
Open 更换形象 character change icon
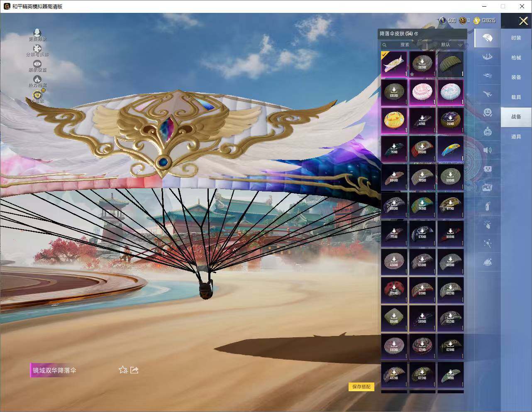click(37, 33)
